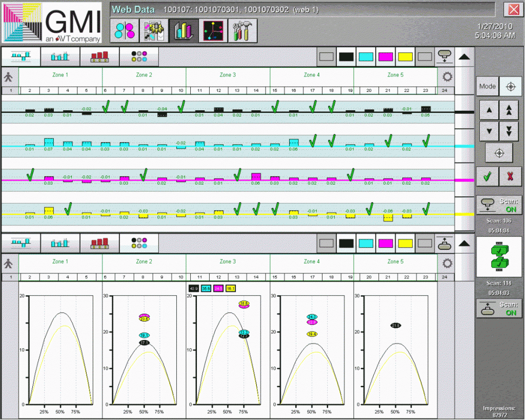Toggle cyan ink swatch in lower panel
Screen dimensions: 525x420
pyautogui.click(x=366, y=243)
